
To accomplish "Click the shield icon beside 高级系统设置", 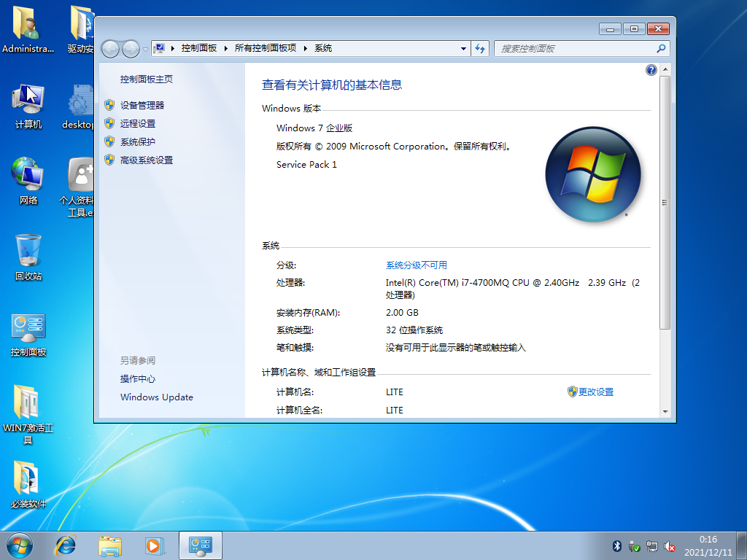I will 109,160.
